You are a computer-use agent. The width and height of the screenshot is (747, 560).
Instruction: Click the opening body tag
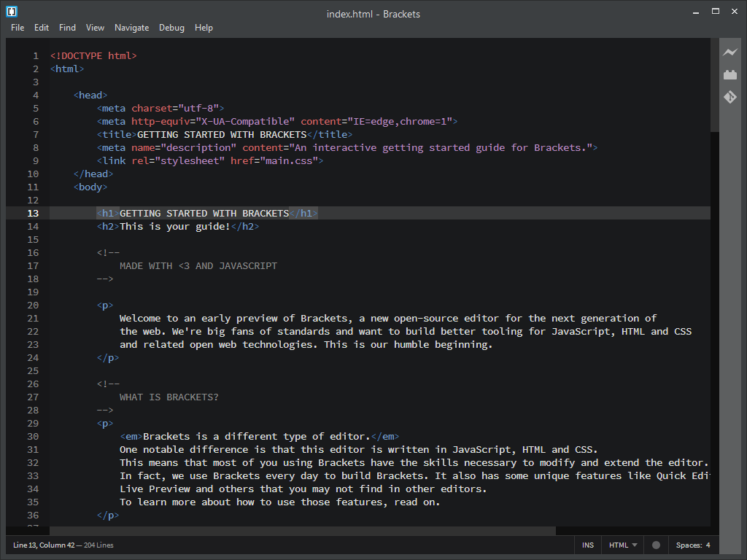tap(90, 187)
